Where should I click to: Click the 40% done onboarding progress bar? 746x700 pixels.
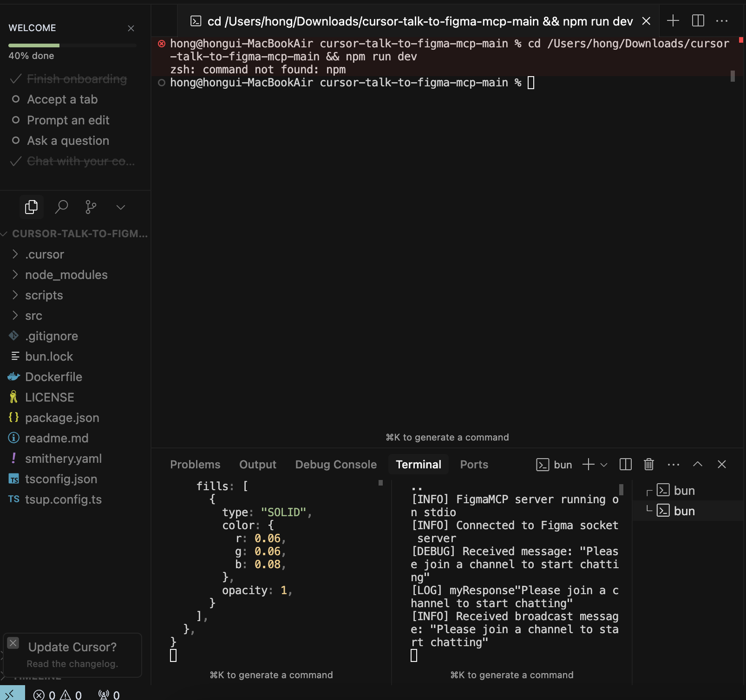point(72,45)
